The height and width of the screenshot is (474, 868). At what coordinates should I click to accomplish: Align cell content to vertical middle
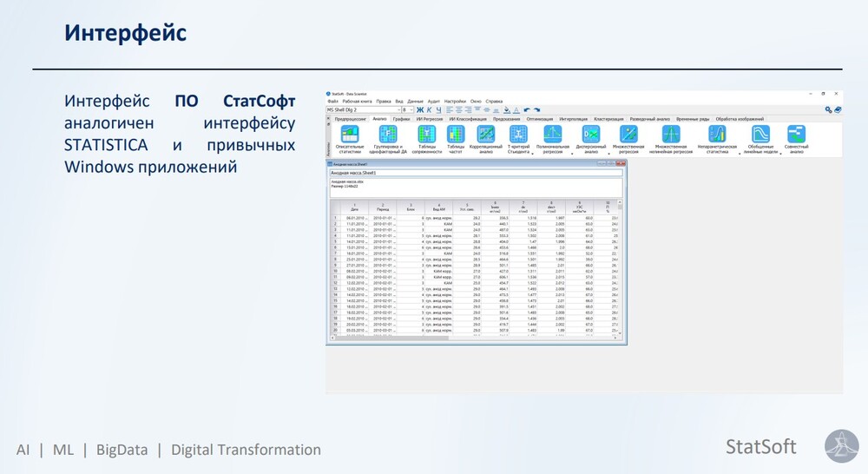pos(487,110)
